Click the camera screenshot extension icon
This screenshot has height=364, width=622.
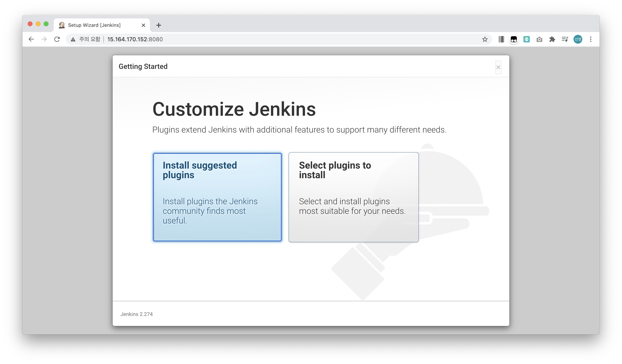tap(539, 39)
